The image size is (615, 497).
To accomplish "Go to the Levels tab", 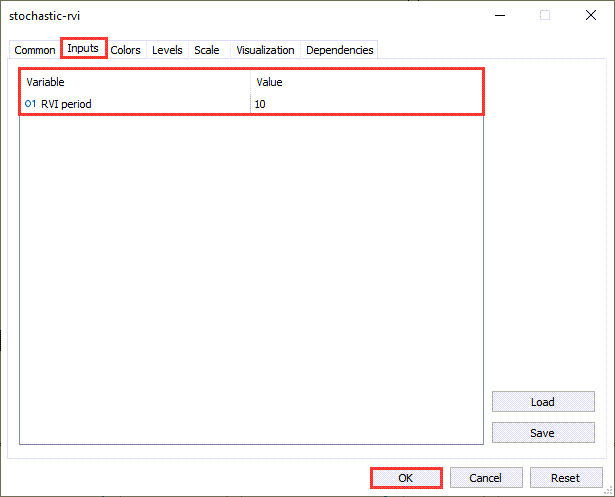I will 167,50.
